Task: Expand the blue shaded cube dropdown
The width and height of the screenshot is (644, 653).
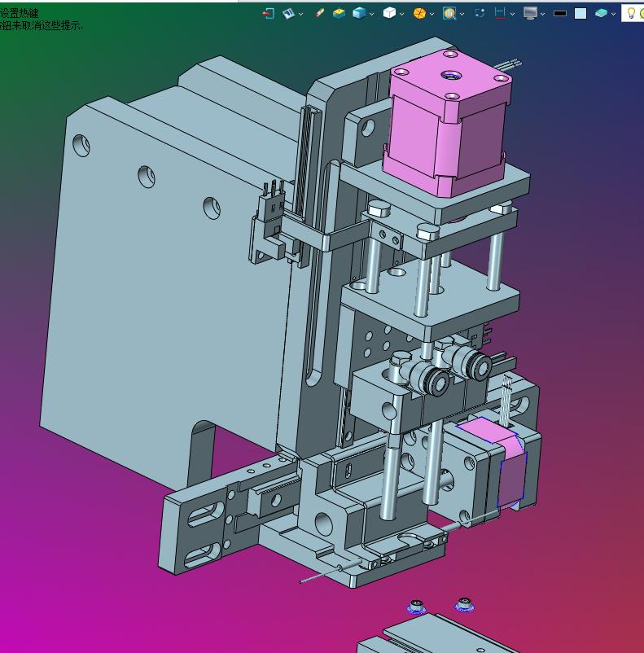Action: [371, 14]
